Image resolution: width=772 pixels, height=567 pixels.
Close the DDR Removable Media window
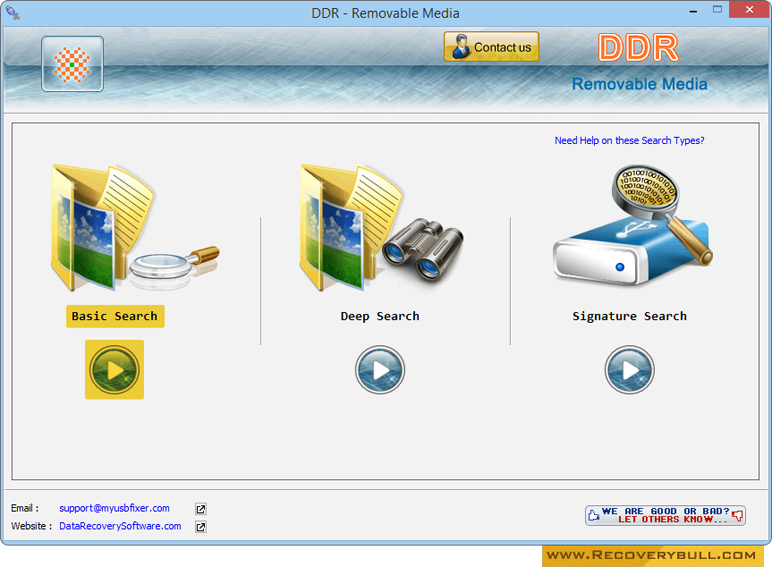coord(749,9)
